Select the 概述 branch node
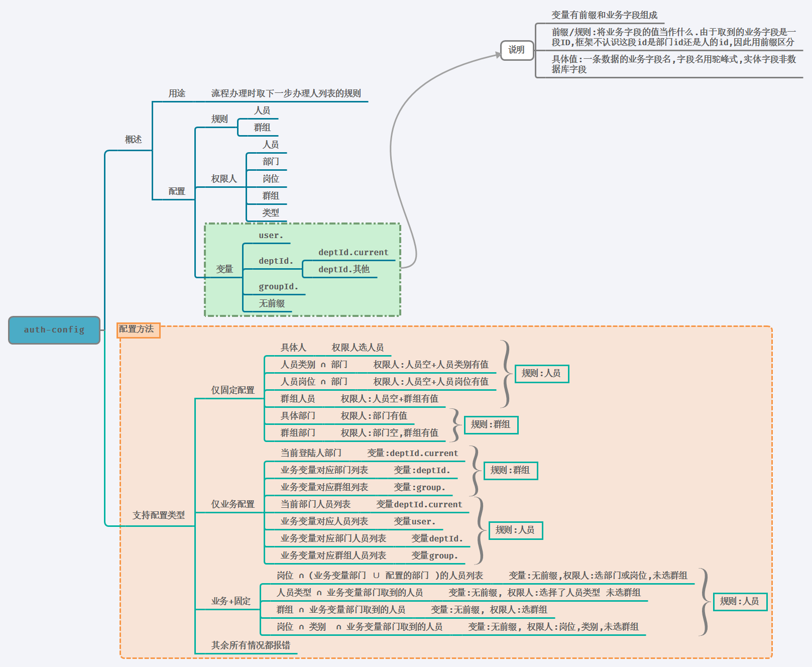This screenshot has height=667, width=812. pos(134,140)
